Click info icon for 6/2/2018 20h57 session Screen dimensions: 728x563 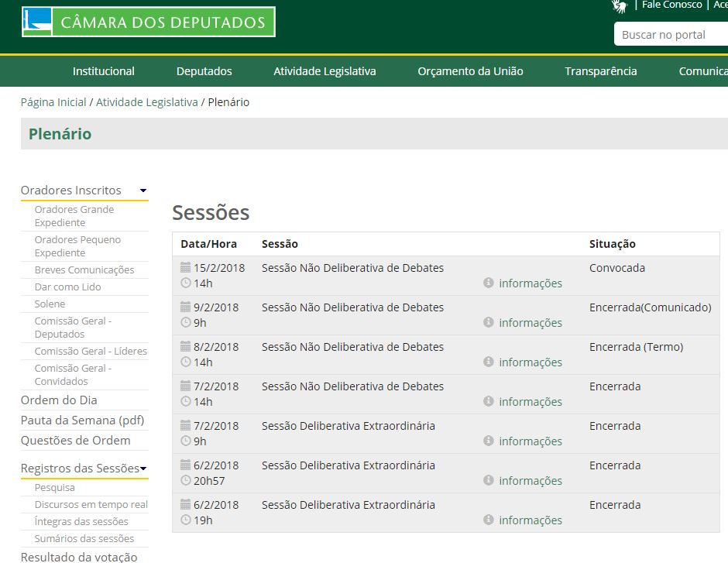click(x=489, y=480)
